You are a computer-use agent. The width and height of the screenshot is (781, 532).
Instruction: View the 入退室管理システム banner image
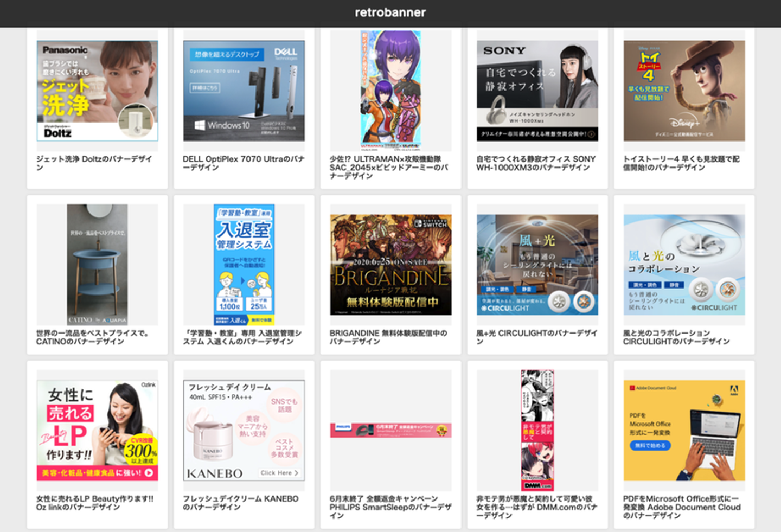244,265
